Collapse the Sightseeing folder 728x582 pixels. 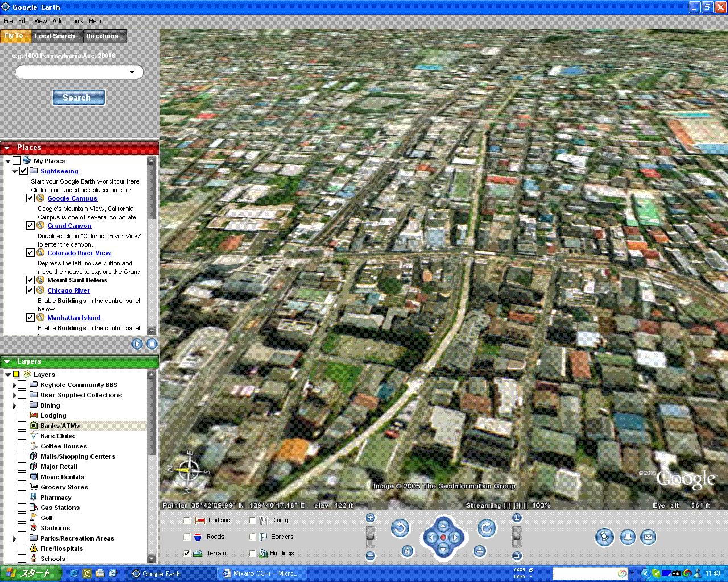[x=15, y=171]
